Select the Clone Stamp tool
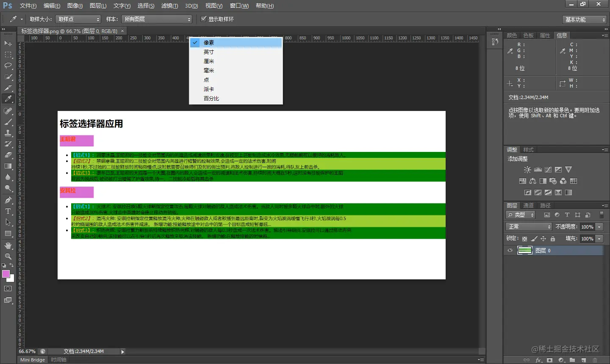Screen dimensions: 610x364 pyautogui.click(x=8, y=133)
